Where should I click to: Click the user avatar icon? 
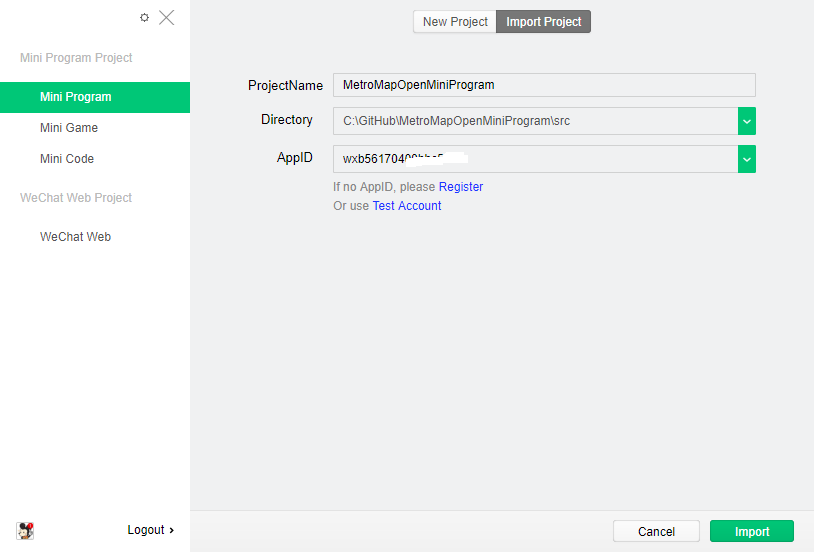pyautogui.click(x=25, y=531)
